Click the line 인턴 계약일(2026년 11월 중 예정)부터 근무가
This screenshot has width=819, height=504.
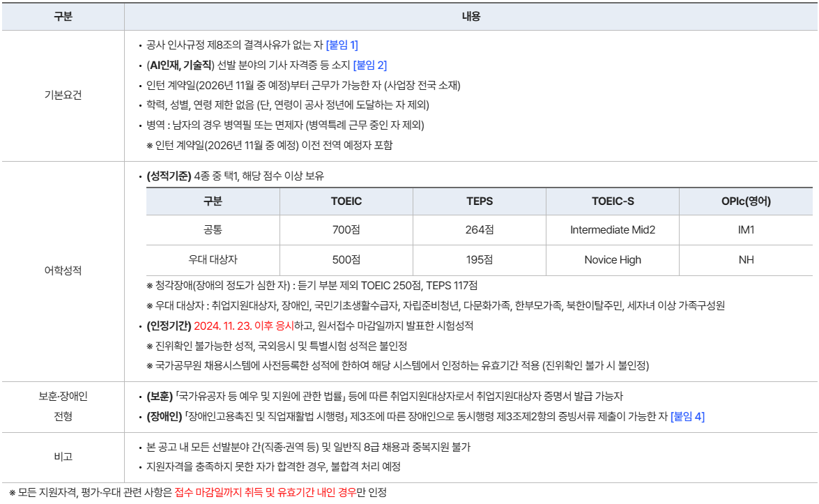(303, 85)
